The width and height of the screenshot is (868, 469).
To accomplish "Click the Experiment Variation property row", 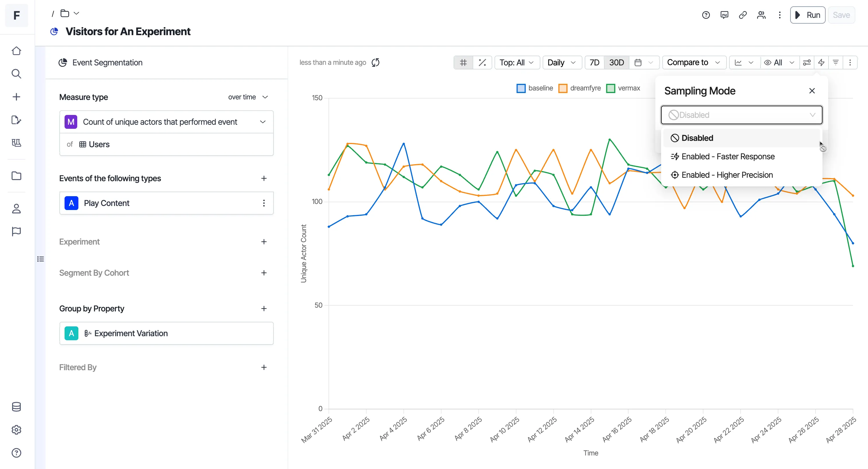I will [167, 334].
